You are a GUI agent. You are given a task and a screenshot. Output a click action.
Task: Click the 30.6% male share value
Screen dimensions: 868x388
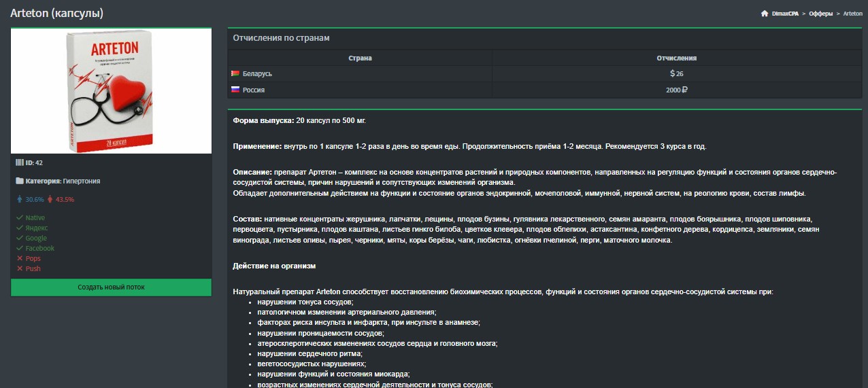[x=35, y=200]
